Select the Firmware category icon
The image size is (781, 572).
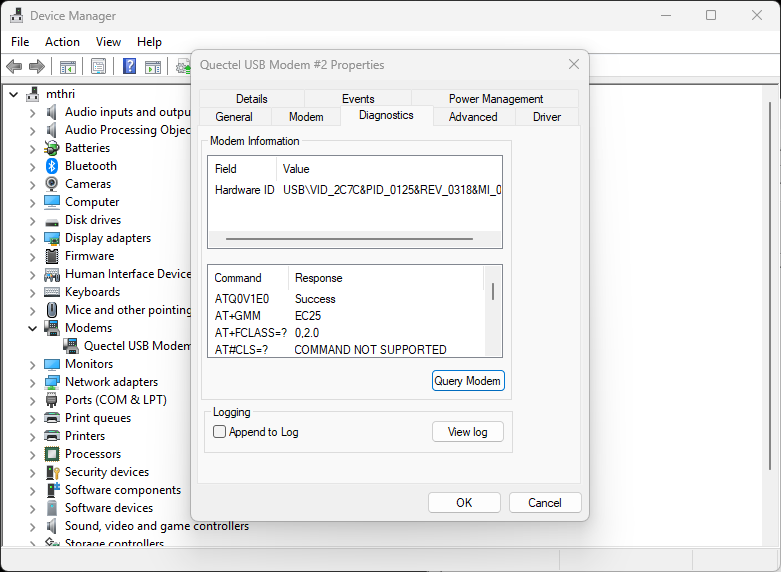pos(52,256)
